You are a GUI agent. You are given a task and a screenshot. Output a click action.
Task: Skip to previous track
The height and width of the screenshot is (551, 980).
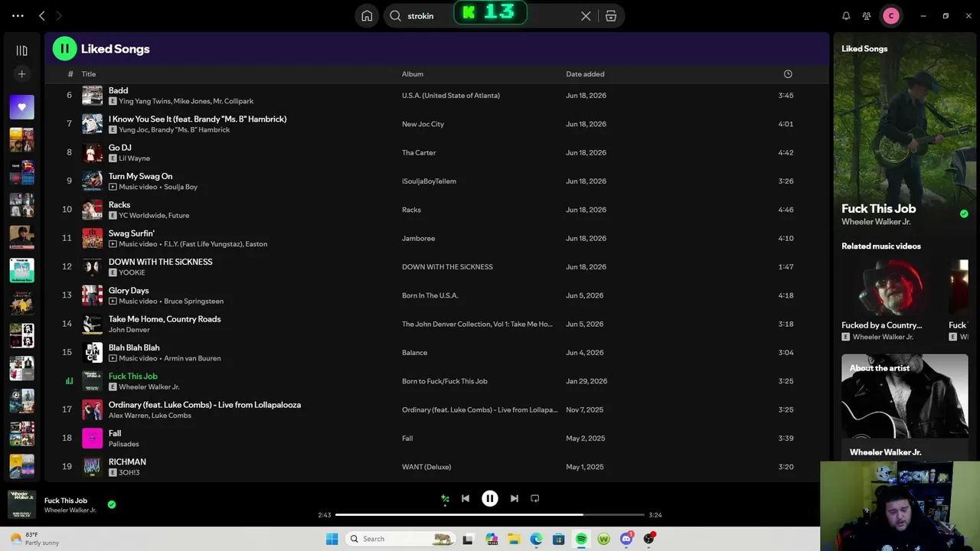click(465, 498)
